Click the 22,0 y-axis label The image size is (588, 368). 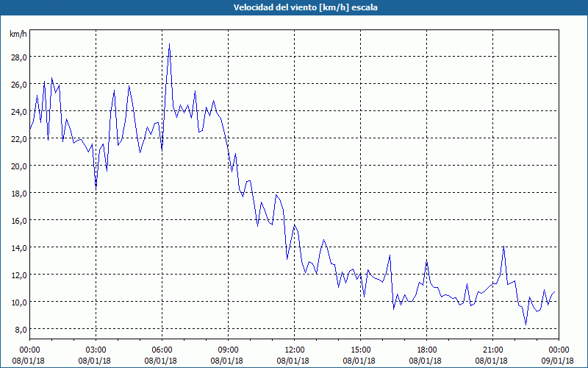19,139
